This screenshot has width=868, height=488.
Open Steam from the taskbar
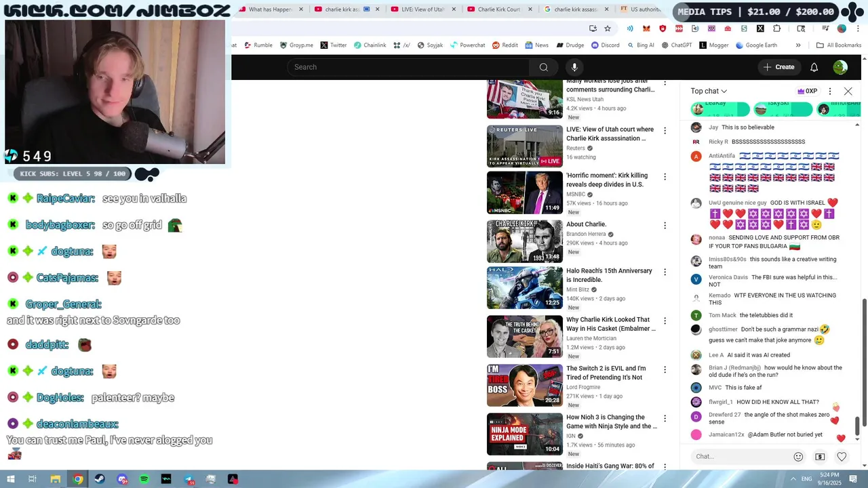point(100,479)
